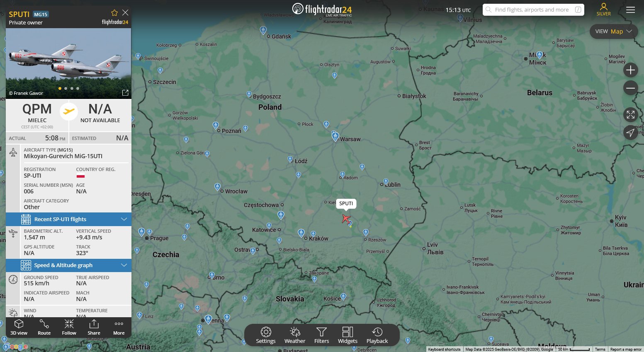Click the Minsk airport pin
This screenshot has height=352, width=644.
(x=540, y=55)
